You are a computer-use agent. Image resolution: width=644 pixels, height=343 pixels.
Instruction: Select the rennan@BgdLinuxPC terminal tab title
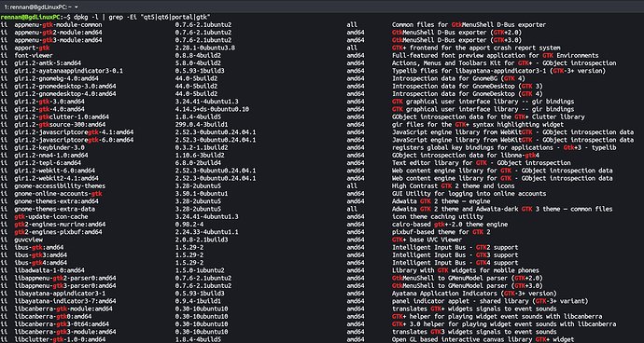coord(37,7)
